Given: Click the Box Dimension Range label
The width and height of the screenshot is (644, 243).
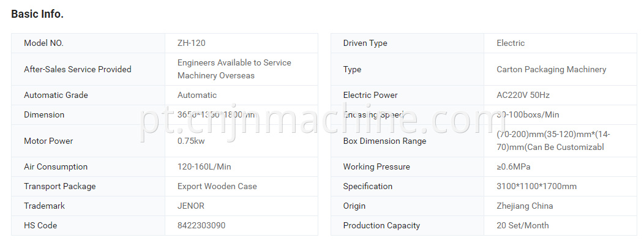Looking at the screenshot, I should [384, 141].
